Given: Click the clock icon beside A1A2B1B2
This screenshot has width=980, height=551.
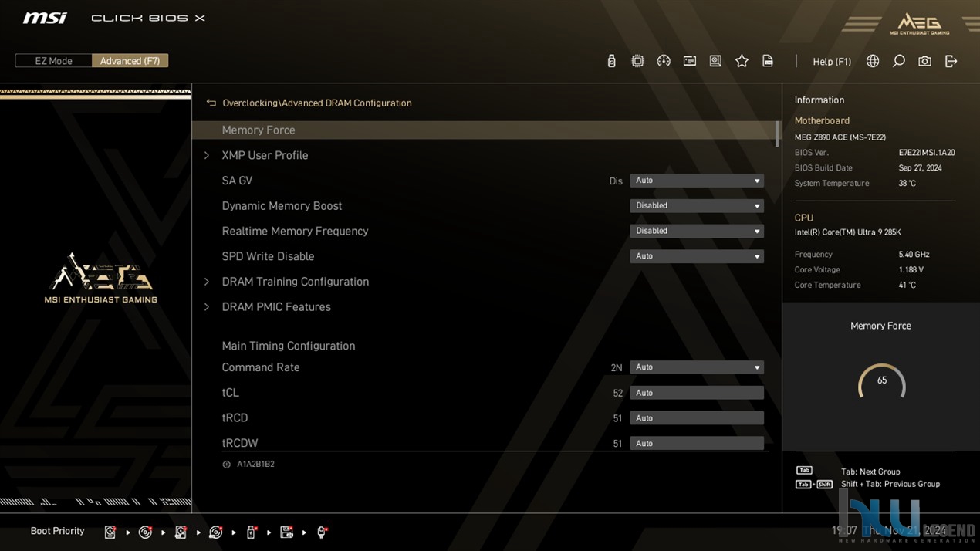Looking at the screenshot, I should coord(226,465).
